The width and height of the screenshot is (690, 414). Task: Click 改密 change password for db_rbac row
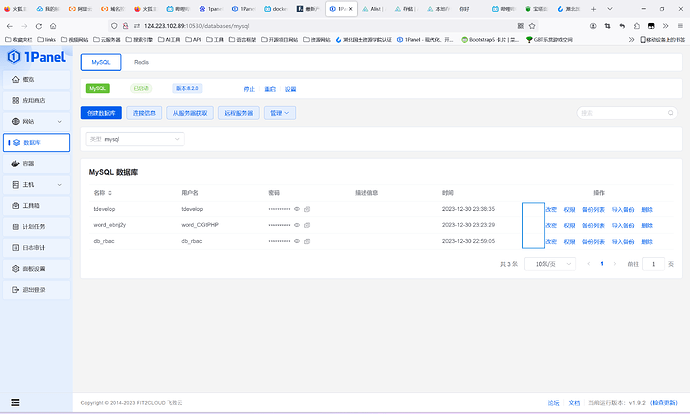pos(551,242)
